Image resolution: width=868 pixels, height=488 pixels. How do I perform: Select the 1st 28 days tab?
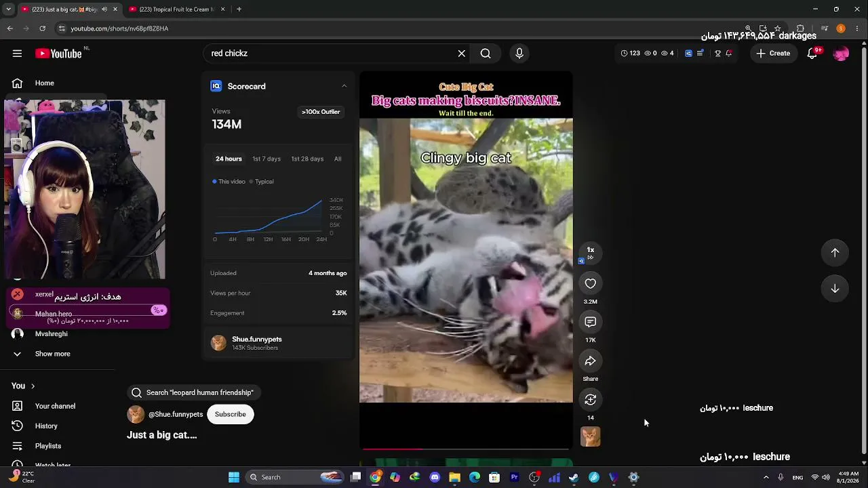tap(307, 159)
